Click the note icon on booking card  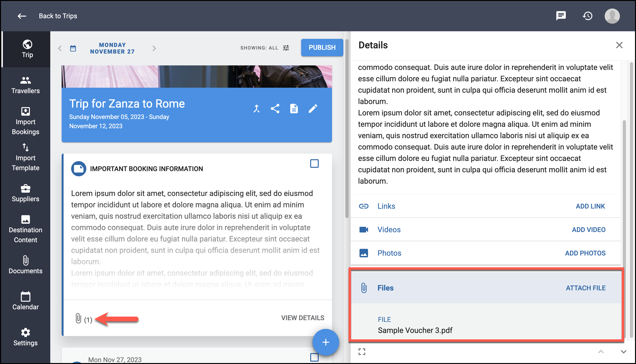pos(78,169)
